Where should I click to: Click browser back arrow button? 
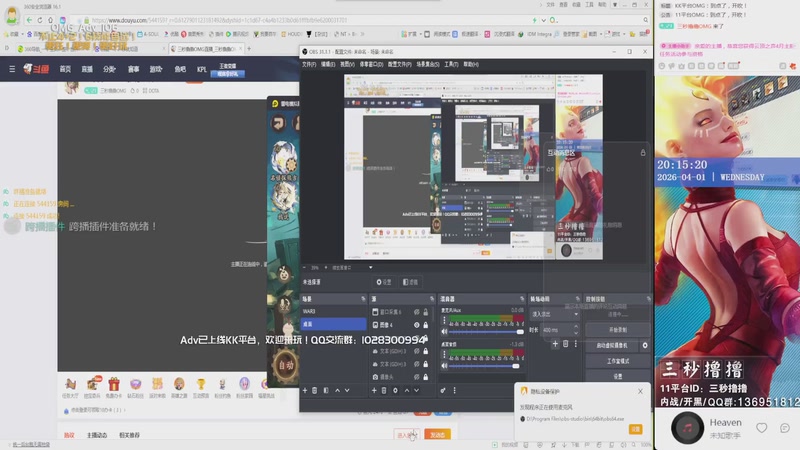(x=29, y=20)
